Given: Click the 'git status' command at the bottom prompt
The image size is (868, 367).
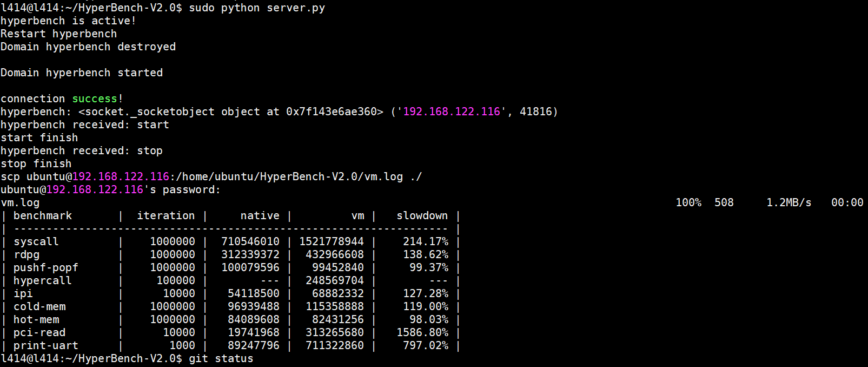Looking at the screenshot, I should (221, 358).
